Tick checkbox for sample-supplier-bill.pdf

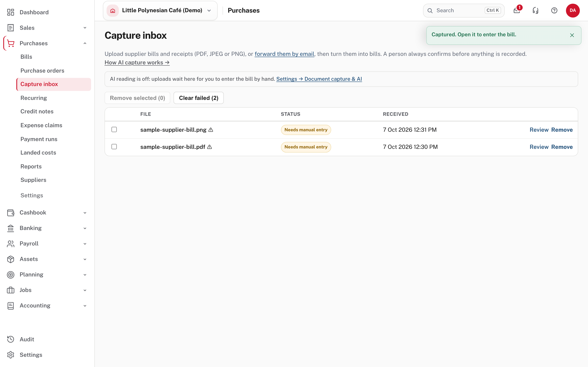pos(114,147)
